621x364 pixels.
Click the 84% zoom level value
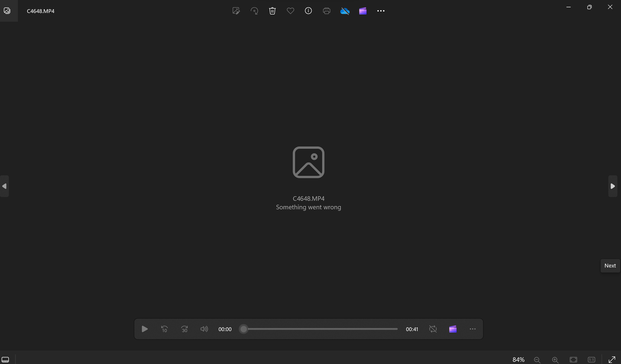coord(518,359)
